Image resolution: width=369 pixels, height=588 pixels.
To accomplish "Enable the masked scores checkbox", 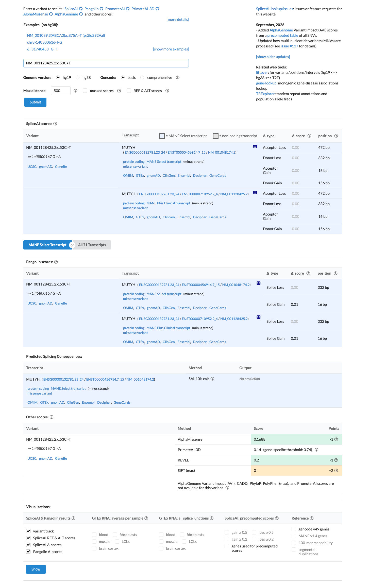I will pos(85,91).
